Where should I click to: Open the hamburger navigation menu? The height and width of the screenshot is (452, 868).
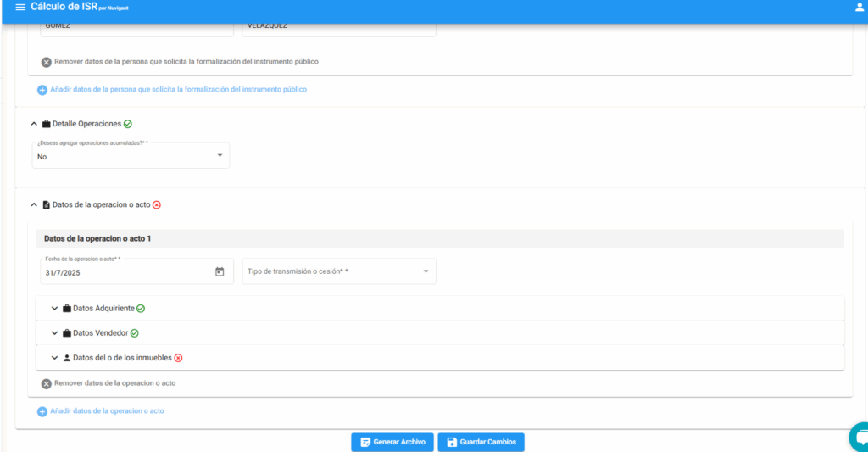(x=20, y=8)
